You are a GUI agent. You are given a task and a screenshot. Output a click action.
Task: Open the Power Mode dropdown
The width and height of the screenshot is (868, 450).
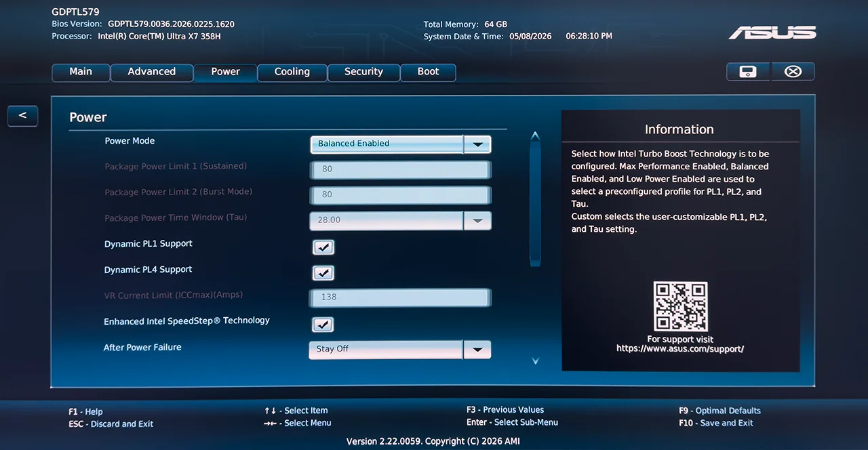pyautogui.click(x=400, y=144)
